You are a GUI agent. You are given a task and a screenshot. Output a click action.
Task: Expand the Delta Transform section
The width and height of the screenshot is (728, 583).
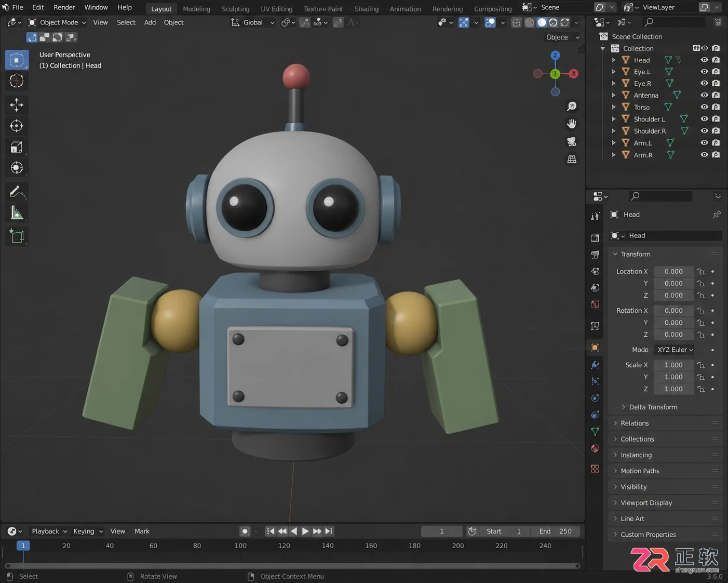653,407
